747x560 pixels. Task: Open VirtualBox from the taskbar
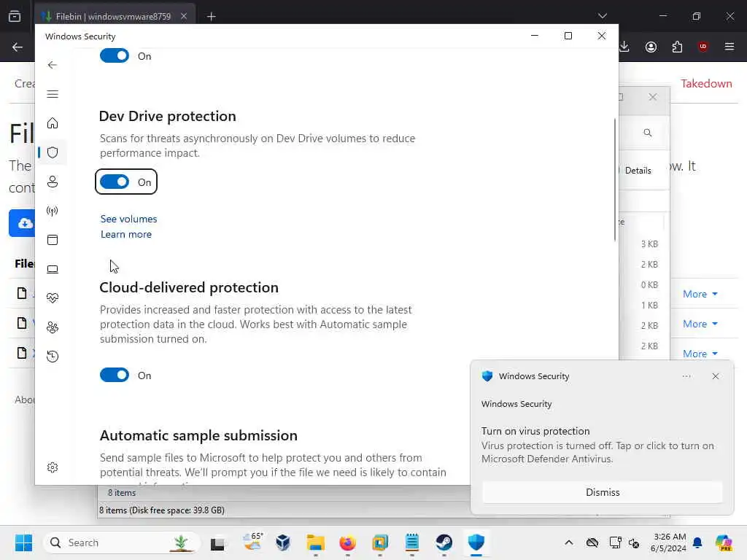click(283, 542)
